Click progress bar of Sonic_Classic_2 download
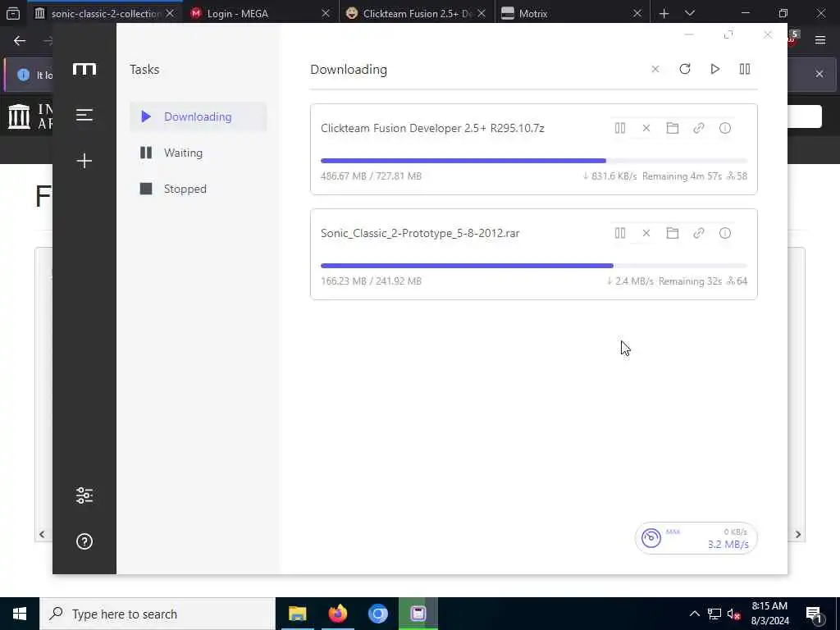This screenshot has width=840, height=630. (x=533, y=266)
